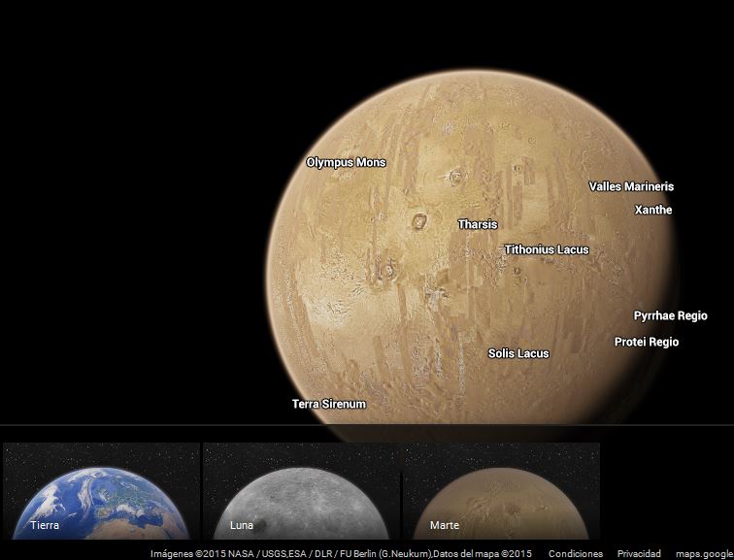Click the Solis Lacus label

pos(518,353)
